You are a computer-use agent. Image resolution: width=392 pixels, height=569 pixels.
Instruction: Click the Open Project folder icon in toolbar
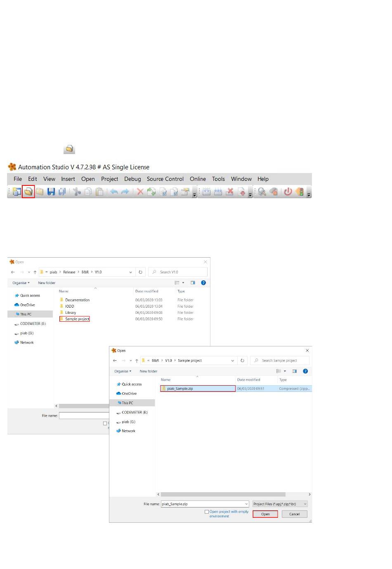(x=28, y=192)
